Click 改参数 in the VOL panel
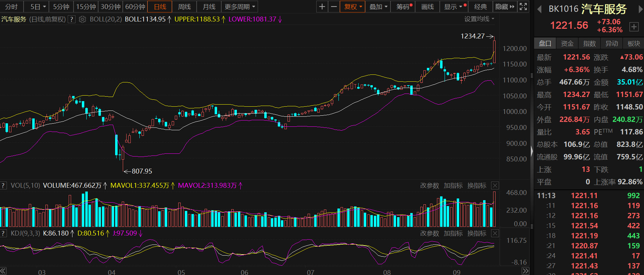Image resolution: width=644 pixels, height=275 pixels. click(429, 186)
